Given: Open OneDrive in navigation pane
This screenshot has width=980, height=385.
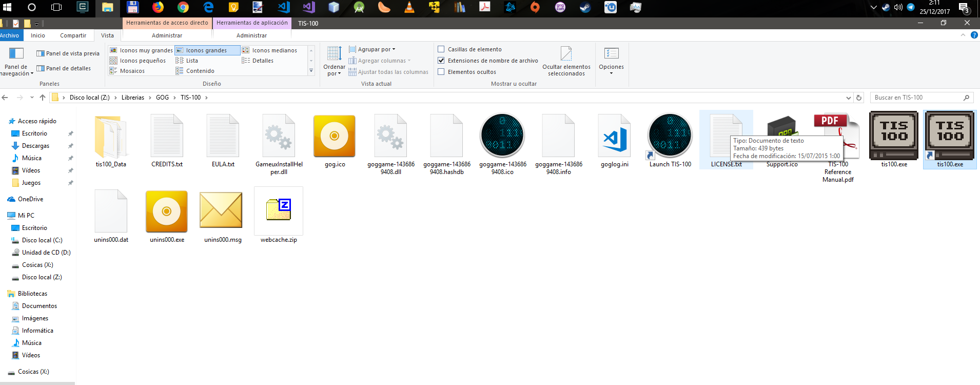Looking at the screenshot, I should tap(30, 199).
